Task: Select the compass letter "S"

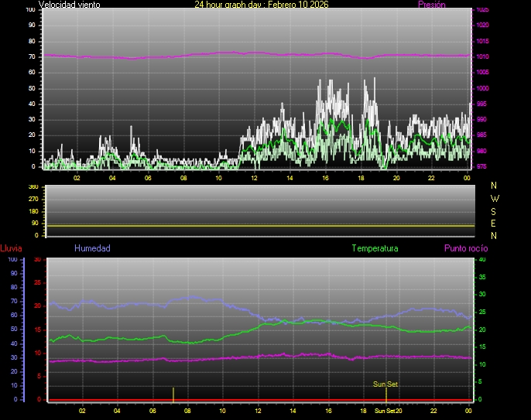Action: click(495, 210)
